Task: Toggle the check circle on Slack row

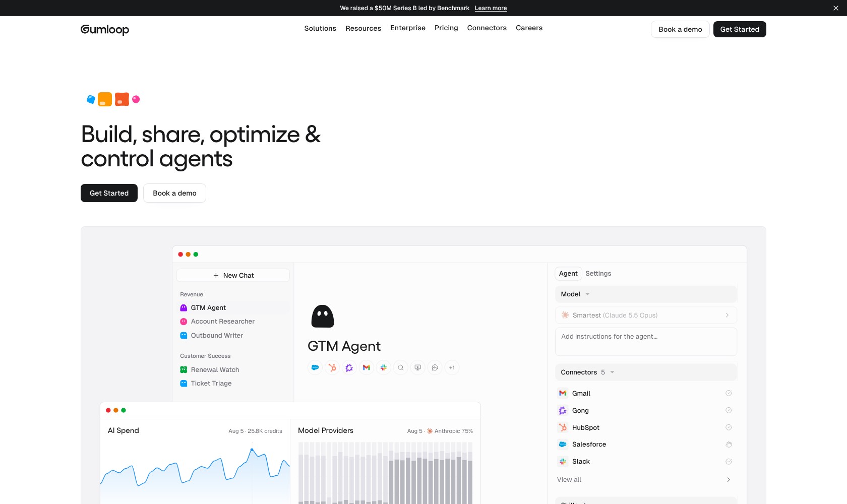Action: (729, 462)
